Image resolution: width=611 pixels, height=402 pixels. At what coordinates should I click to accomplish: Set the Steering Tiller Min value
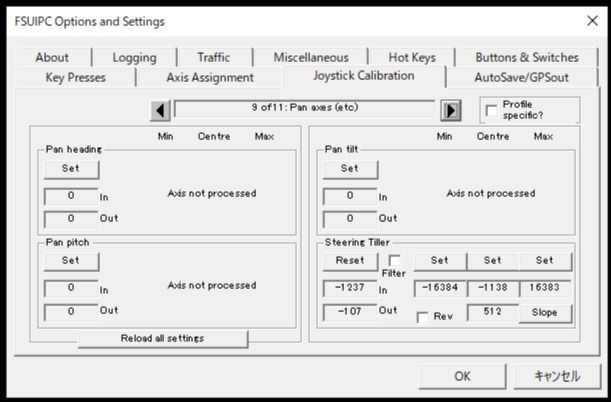440,261
